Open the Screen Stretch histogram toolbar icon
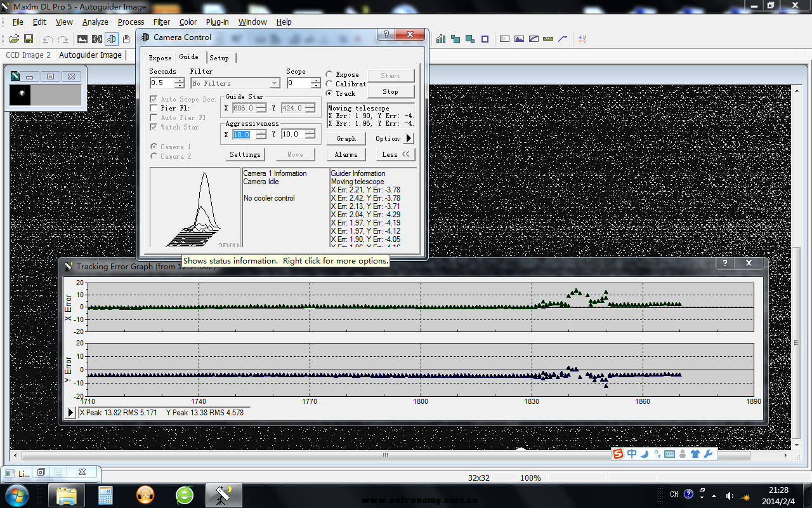 pos(82,39)
